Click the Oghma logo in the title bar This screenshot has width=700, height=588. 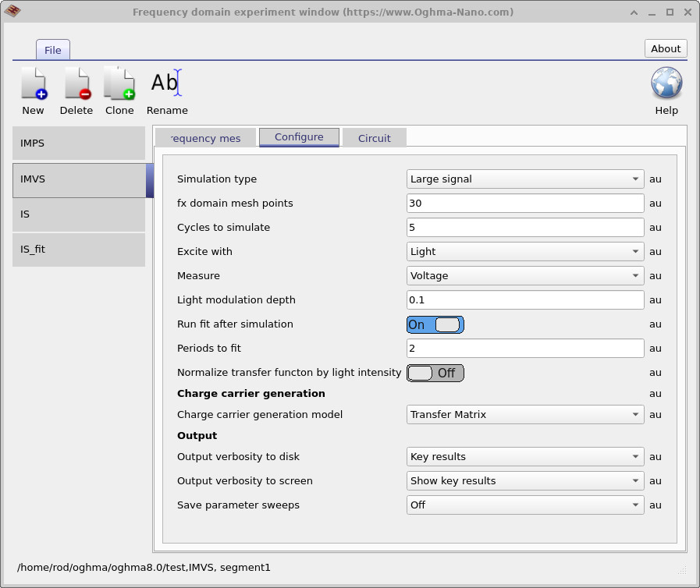(13, 12)
